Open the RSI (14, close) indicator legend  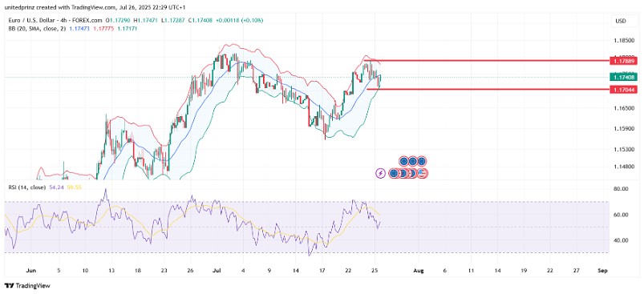click(26, 187)
